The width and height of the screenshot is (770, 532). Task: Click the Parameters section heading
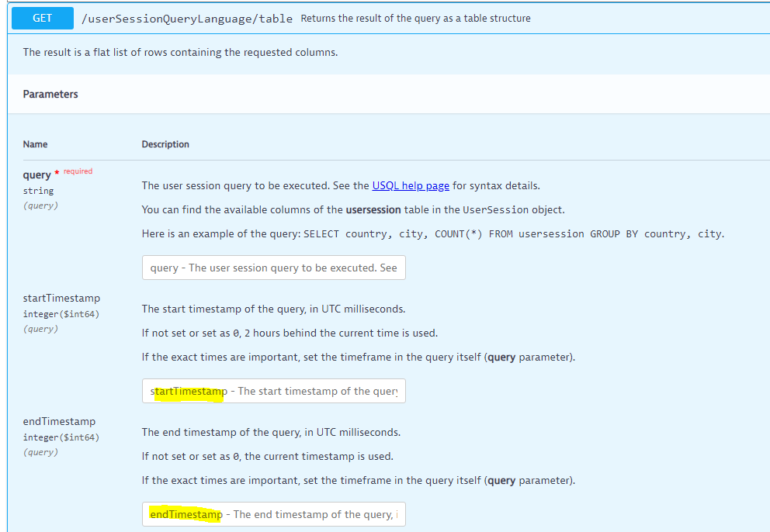(x=50, y=94)
